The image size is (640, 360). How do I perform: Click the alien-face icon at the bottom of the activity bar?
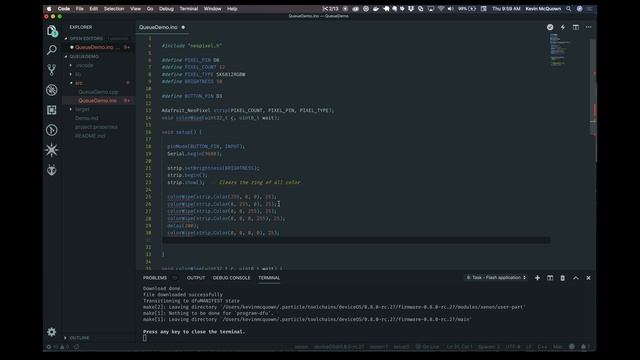51,170
